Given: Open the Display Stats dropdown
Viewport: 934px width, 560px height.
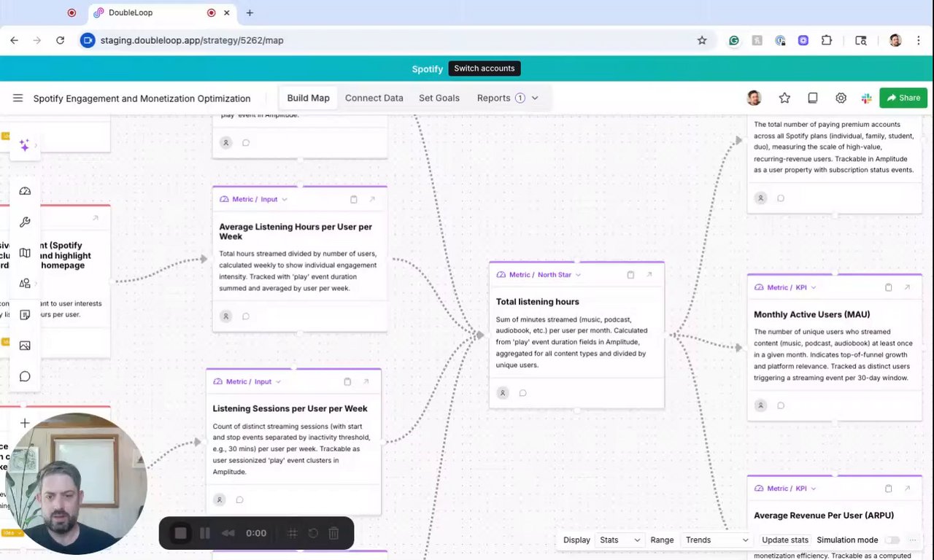Looking at the screenshot, I should (620, 540).
